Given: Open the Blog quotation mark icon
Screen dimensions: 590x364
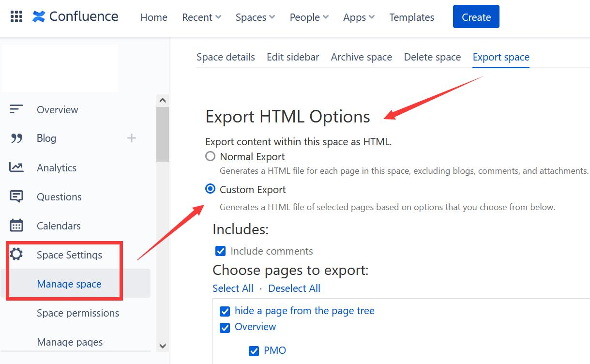Looking at the screenshot, I should click(16, 138).
